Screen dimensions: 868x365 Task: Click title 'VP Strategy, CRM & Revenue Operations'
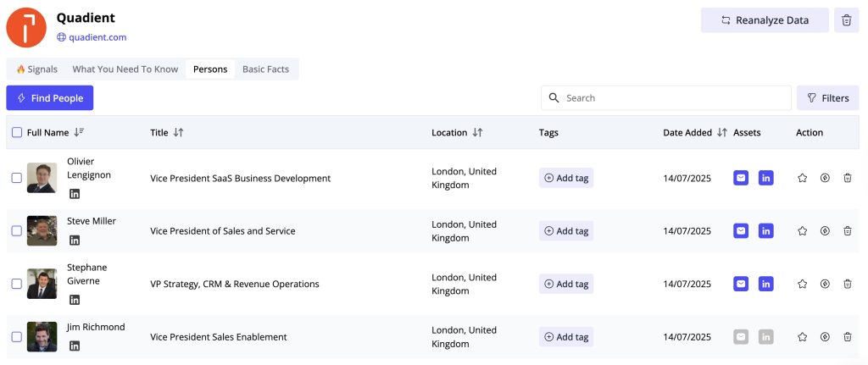[235, 284]
